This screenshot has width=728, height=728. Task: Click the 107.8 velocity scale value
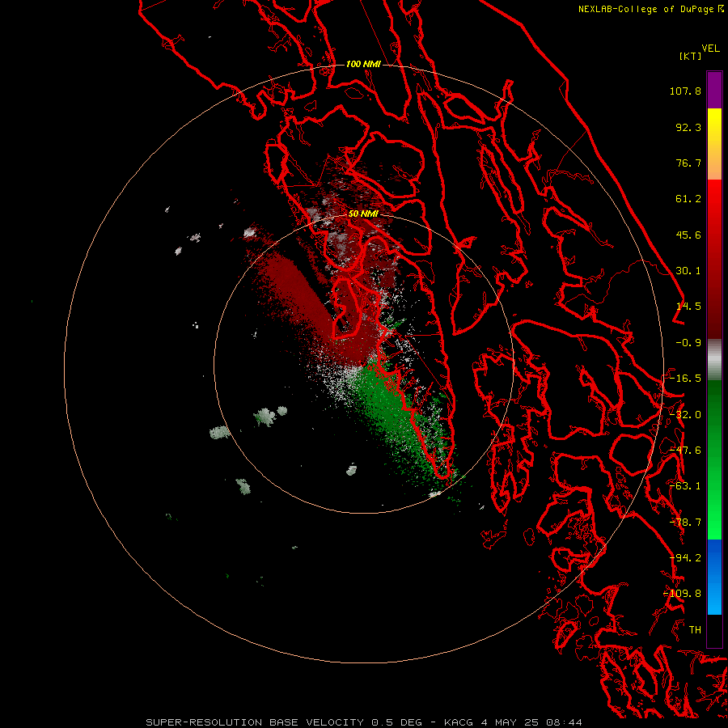click(685, 91)
